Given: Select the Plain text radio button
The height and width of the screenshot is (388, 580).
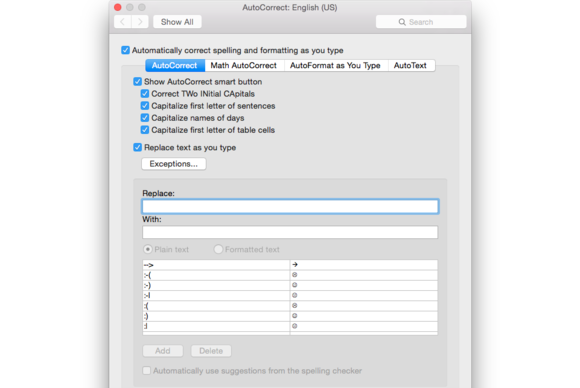Looking at the screenshot, I should pos(148,249).
